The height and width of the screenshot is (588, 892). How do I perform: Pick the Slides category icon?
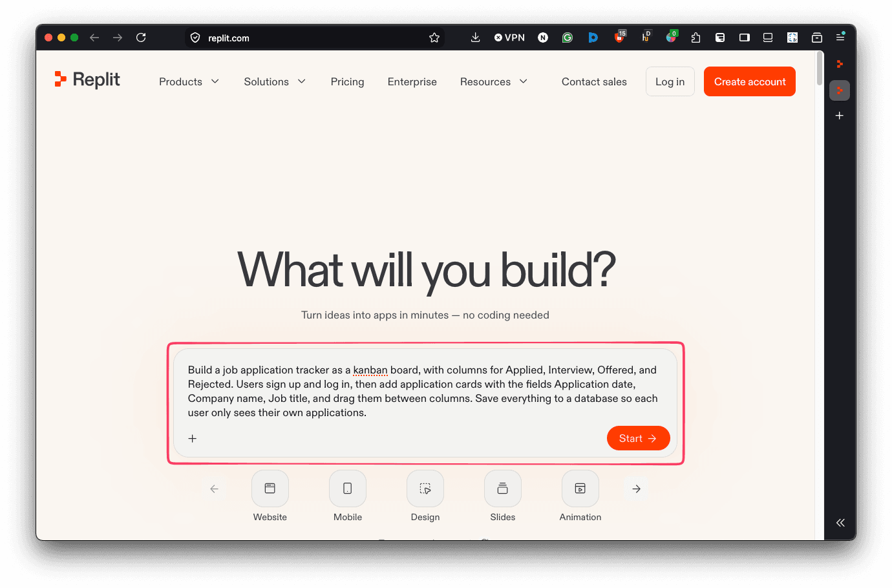pos(503,488)
